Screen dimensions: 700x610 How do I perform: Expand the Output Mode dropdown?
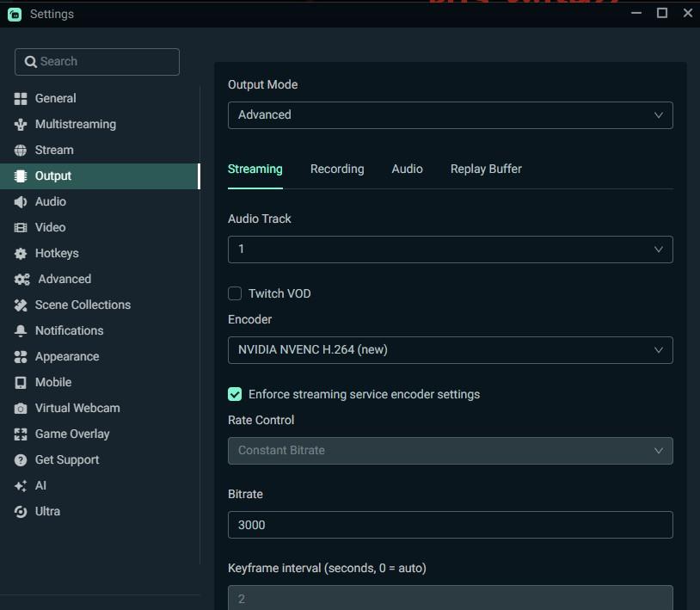(x=450, y=115)
